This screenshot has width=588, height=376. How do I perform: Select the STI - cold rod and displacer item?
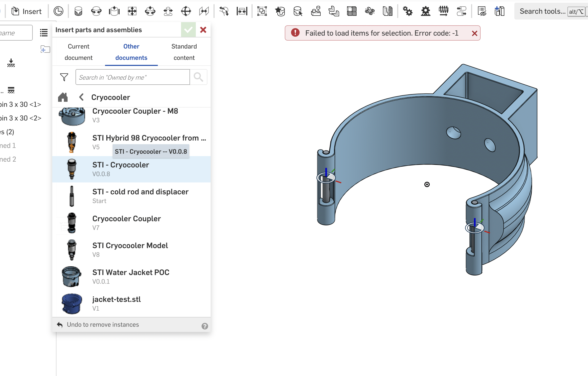(131, 196)
